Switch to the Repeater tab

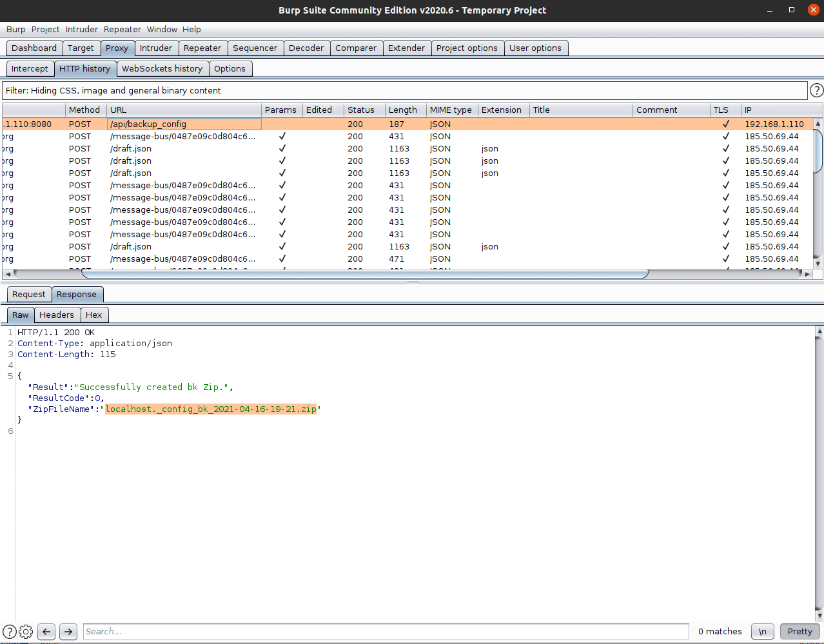coord(202,48)
